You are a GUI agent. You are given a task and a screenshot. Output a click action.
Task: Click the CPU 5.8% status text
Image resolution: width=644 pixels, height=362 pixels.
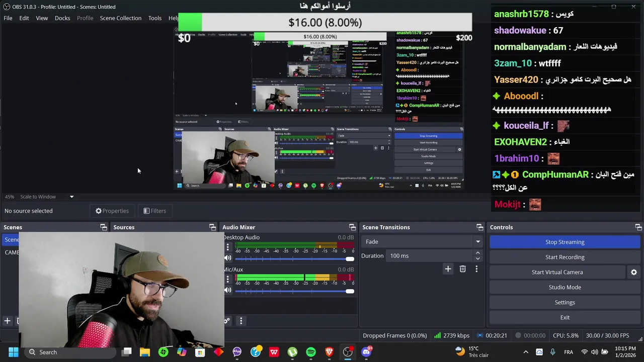[x=566, y=335]
